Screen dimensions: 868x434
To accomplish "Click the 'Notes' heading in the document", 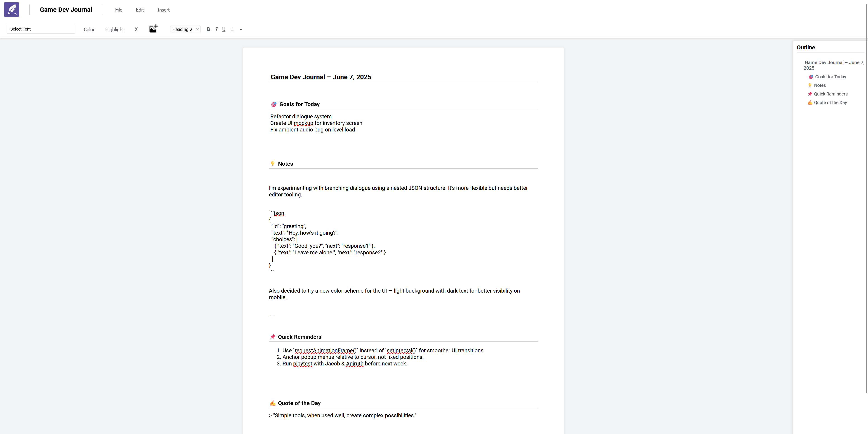I will 285,164.
